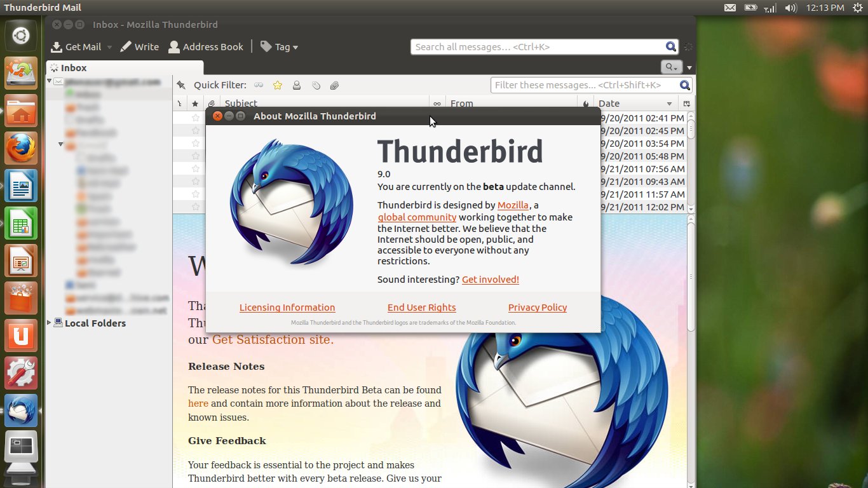Launch LibreOffice Writer from launcher
Image resolution: width=868 pixels, height=488 pixels.
21,186
